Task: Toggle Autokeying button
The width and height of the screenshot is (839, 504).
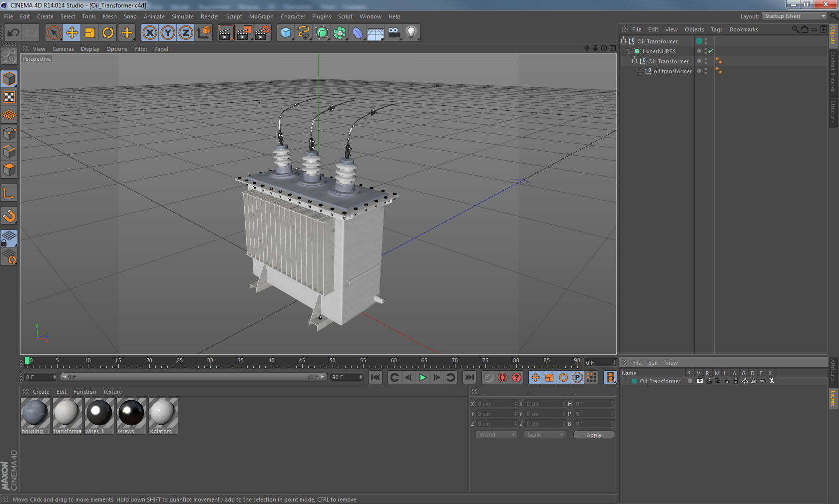Action: [502, 377]
